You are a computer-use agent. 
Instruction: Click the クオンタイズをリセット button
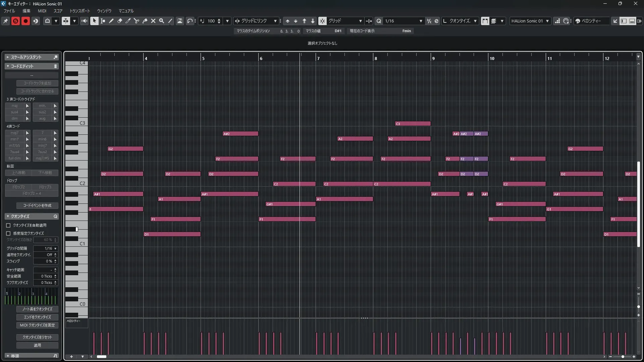click(37, 337)
